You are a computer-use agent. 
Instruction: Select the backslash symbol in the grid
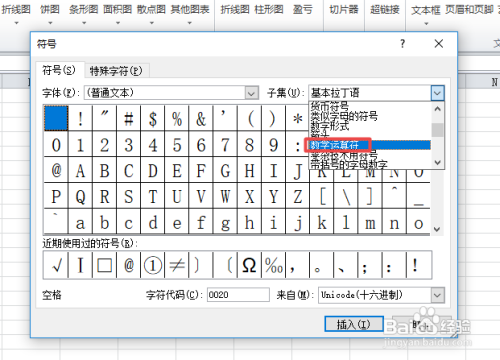[346, 196]
